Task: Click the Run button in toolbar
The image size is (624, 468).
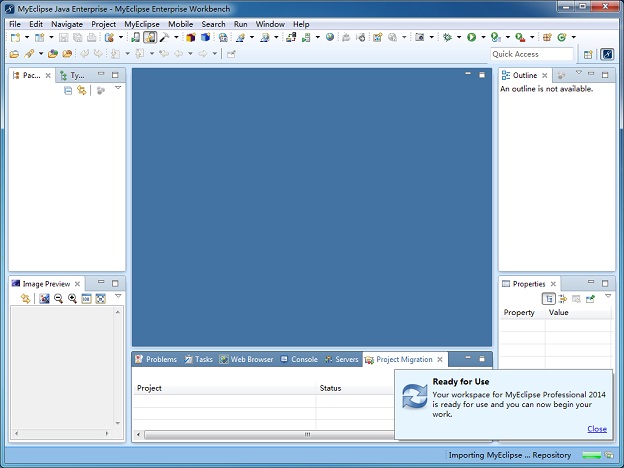Action: [471, 37]
